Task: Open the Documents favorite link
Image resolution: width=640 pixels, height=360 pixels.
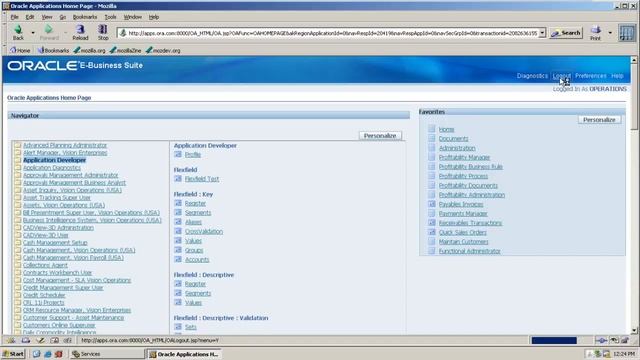Action: [453, 139]
